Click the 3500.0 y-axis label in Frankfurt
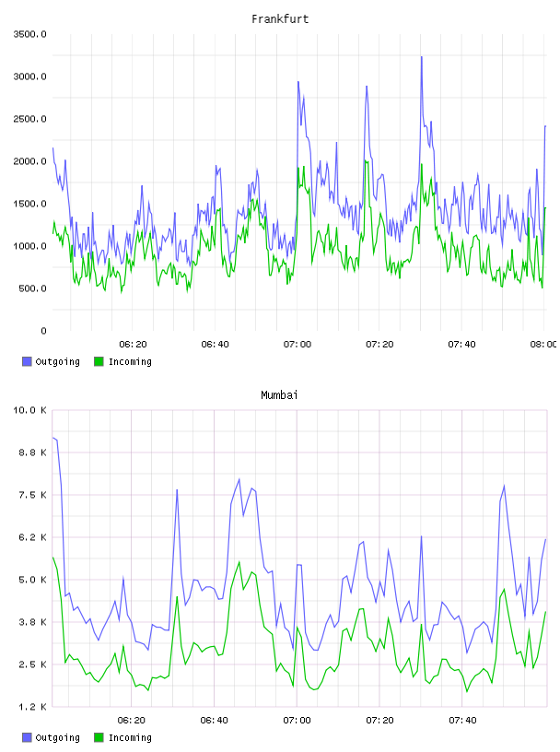This screenshot has height=752, width=560. (x=29, y=34)
